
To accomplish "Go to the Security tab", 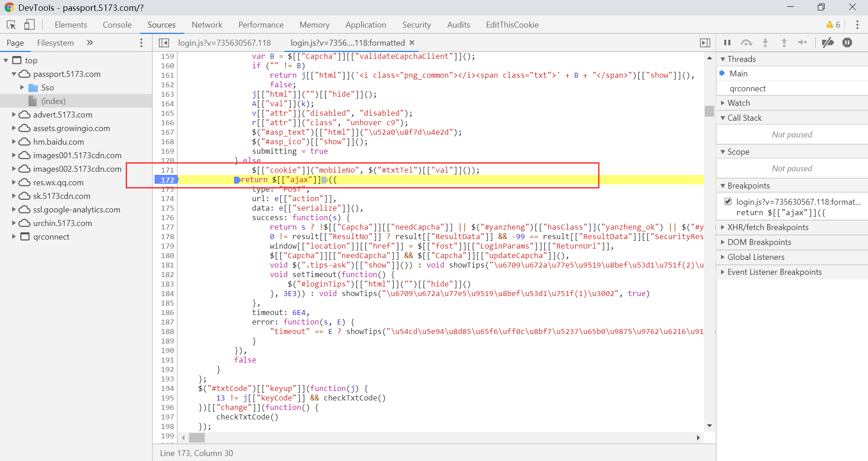I will [x=416, y=25].
